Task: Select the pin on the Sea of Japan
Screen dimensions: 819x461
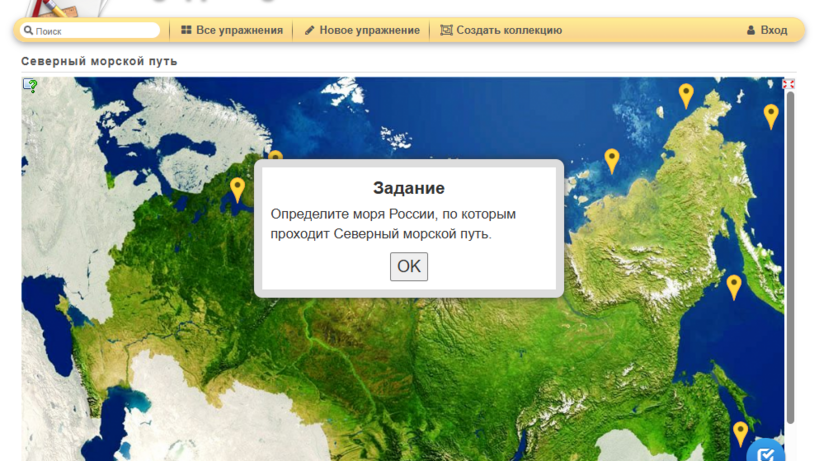Action: click(740, 433)
